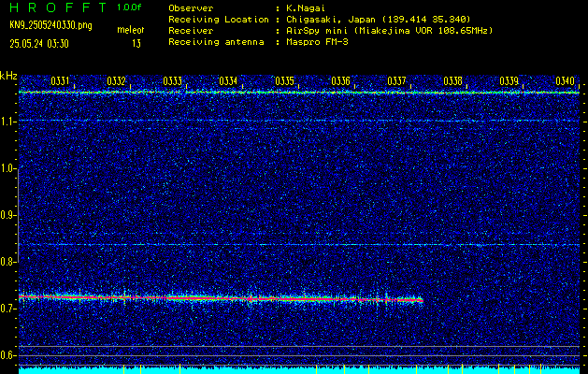Click the 0.6 frequency axis label
The height and width of the screenshot is (374, 588).
coord(7,355)
